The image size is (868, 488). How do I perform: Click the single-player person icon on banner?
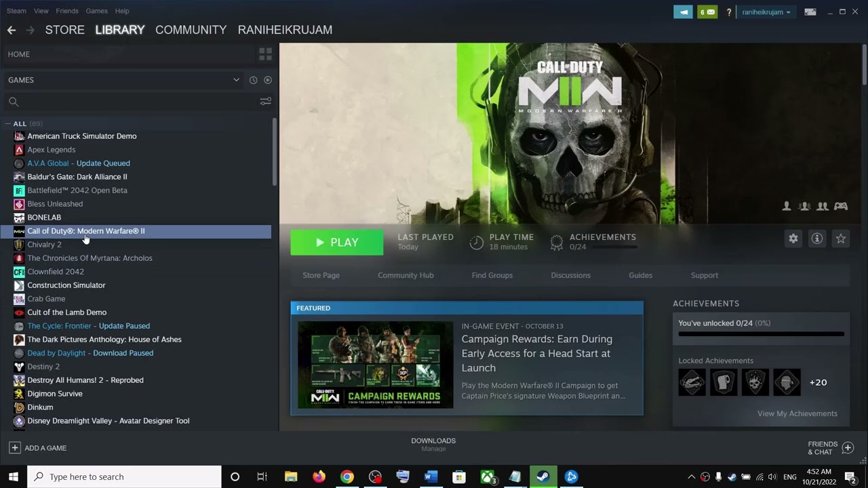click(787, 206)
